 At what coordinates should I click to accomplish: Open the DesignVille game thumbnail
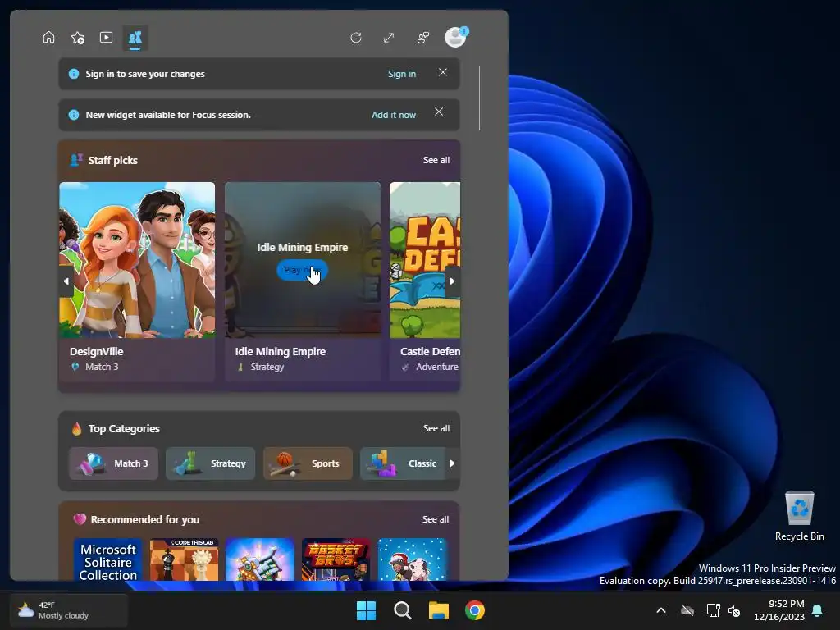click(137, 260)
